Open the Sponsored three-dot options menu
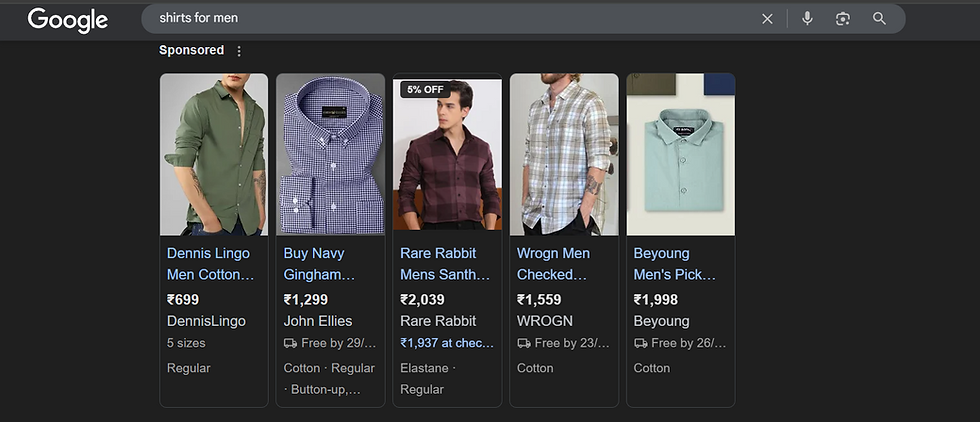 [x=239, y=51]
